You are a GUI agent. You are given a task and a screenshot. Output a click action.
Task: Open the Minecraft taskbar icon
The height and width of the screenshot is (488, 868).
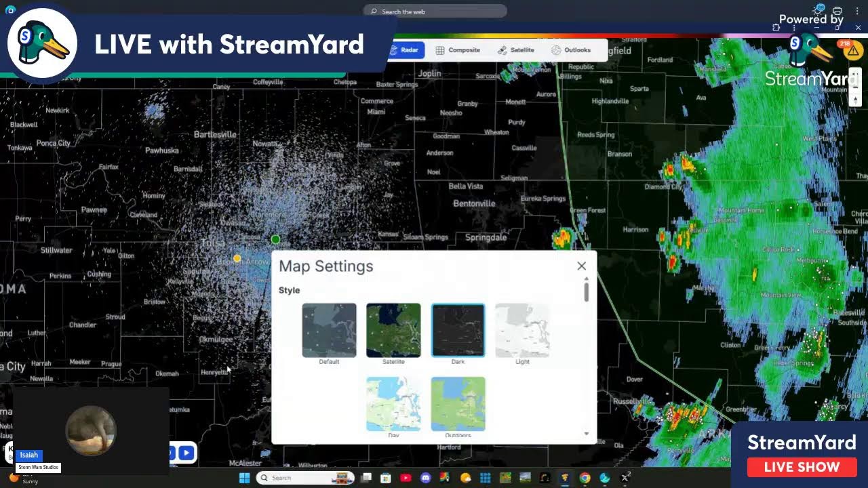tap(505, 478)
